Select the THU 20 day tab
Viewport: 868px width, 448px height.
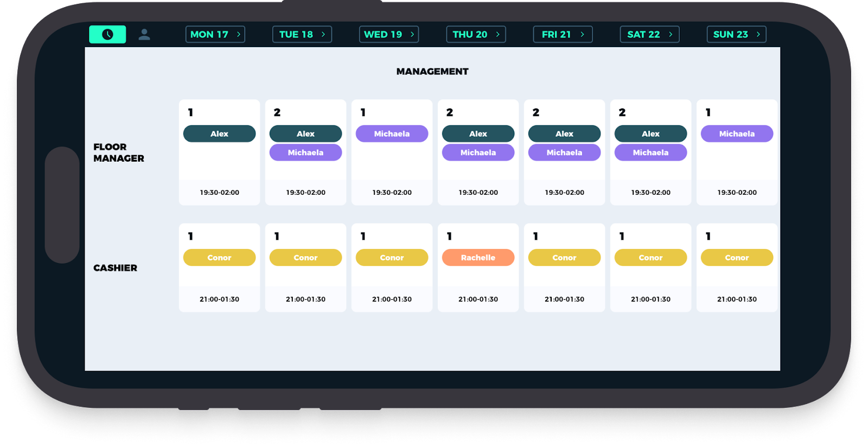476,34
